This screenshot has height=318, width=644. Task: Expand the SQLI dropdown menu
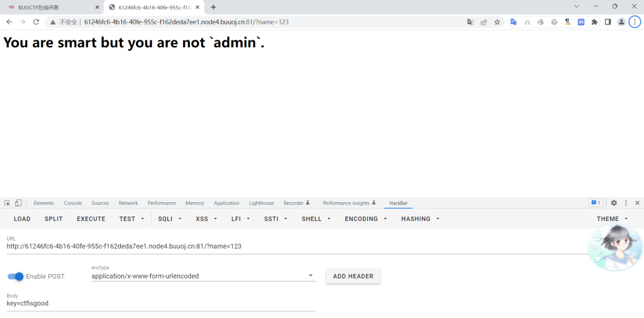[170, 219]
